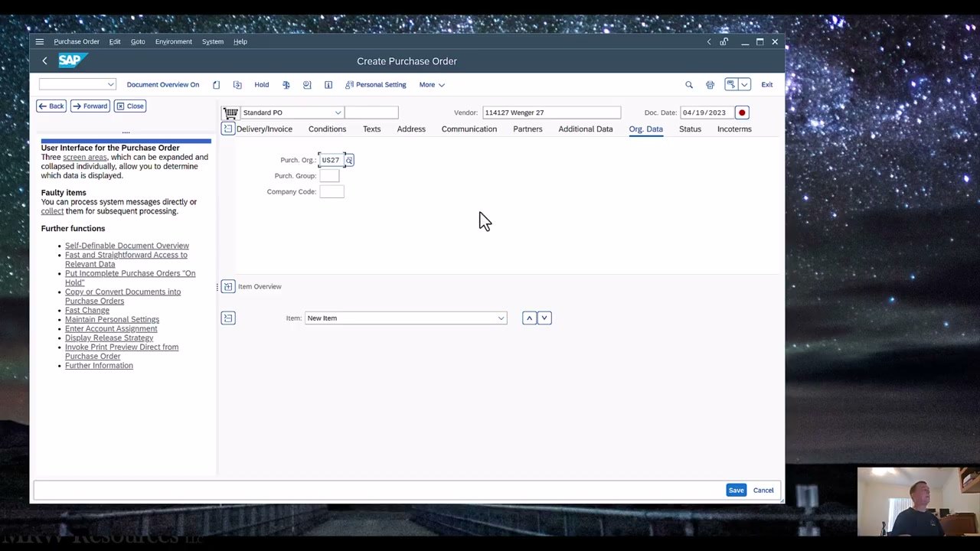Click the other purchase order icon

[237, 85]
